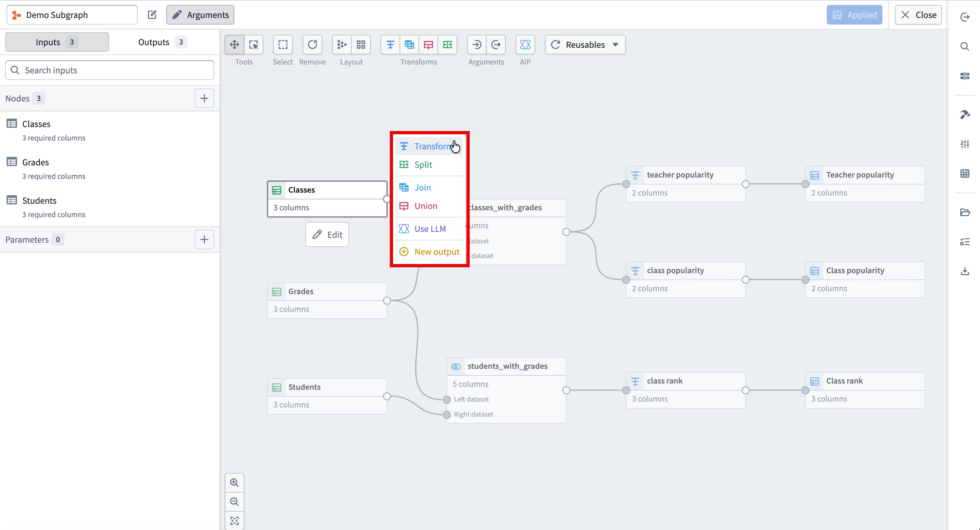This screenshot has width=980, height=530.
Task: Zoom in on the graph canvas
Action: pos(234,483)
